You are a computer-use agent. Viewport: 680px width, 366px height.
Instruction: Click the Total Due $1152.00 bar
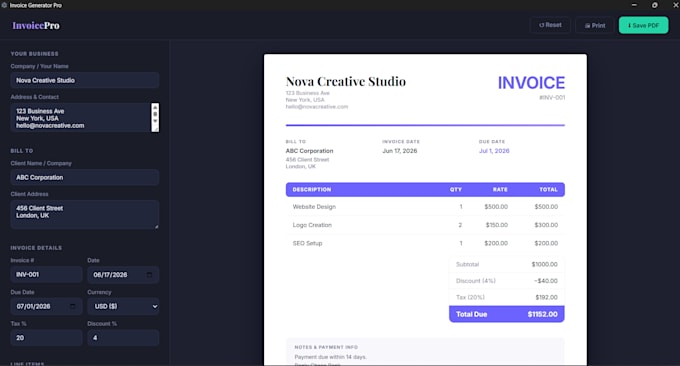[507, 314]
